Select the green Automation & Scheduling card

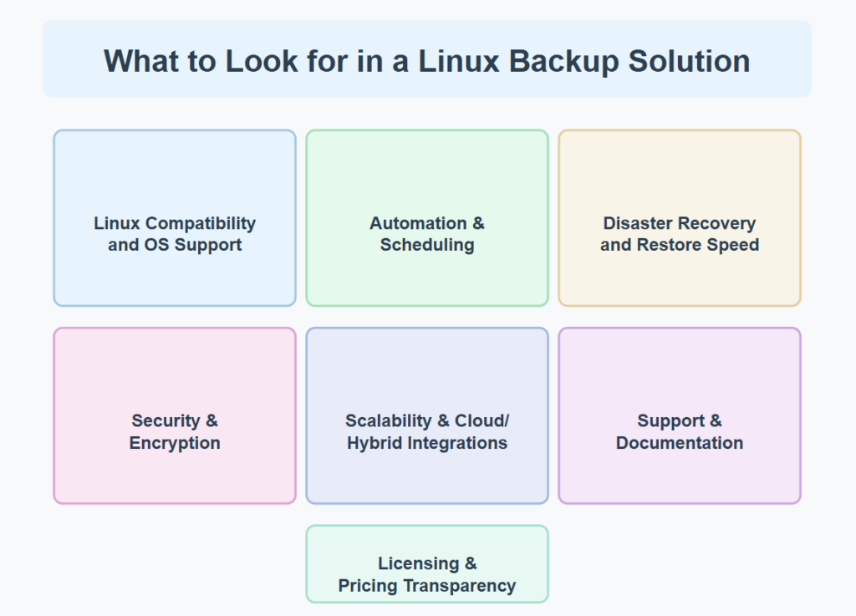tap(427, 217)
